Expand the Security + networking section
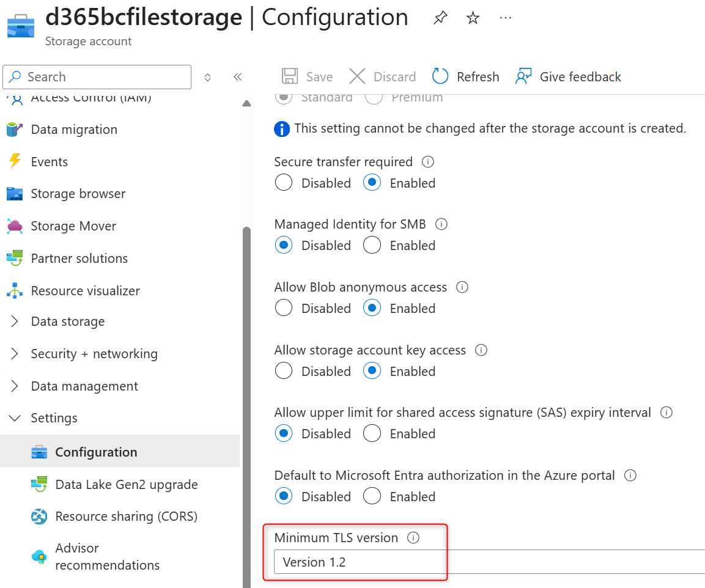The height and width of the screenshot is (588, 705). point(15,354)
